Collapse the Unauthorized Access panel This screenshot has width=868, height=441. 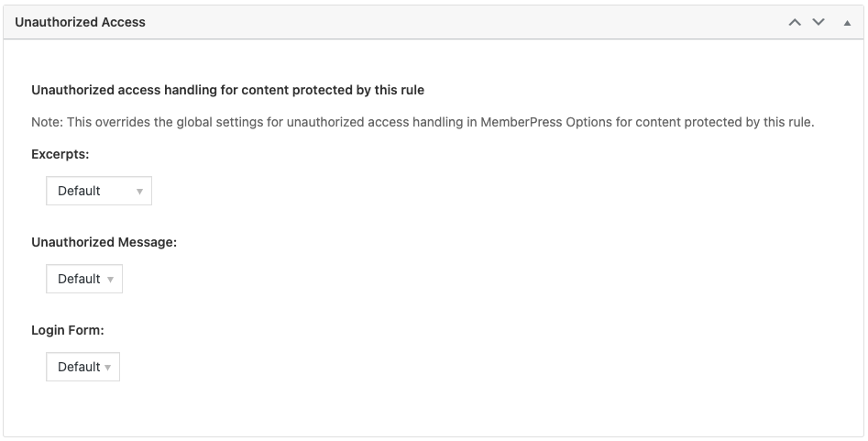click(847, 22)
